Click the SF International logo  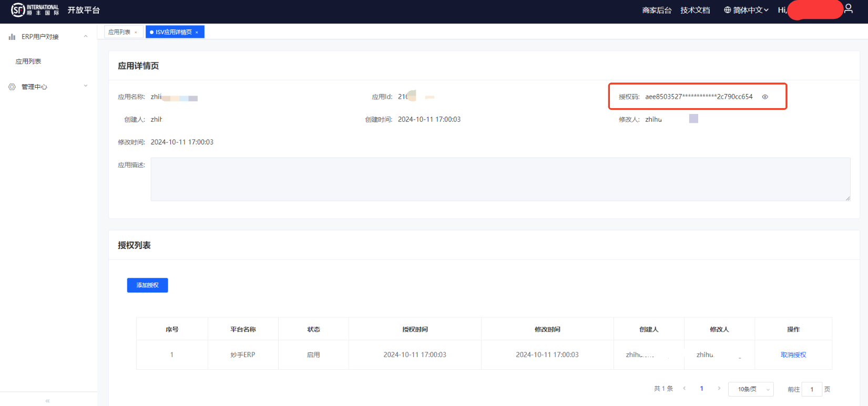point(35,10)
